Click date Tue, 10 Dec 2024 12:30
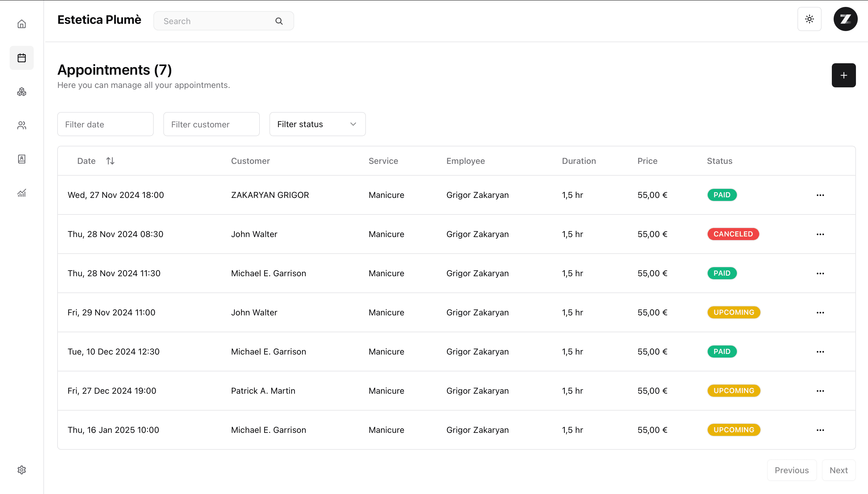Viewport: 868px width, 494px height. [113, 352]
